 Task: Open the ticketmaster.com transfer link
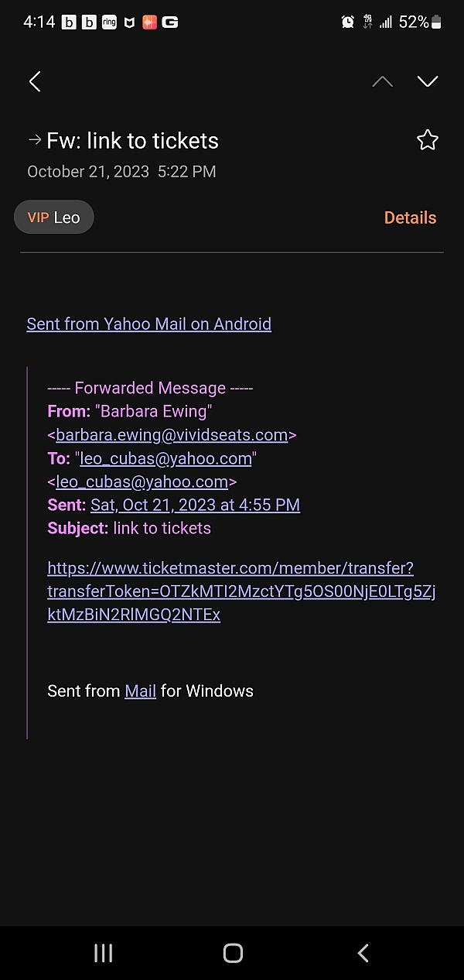click(241, 591)
